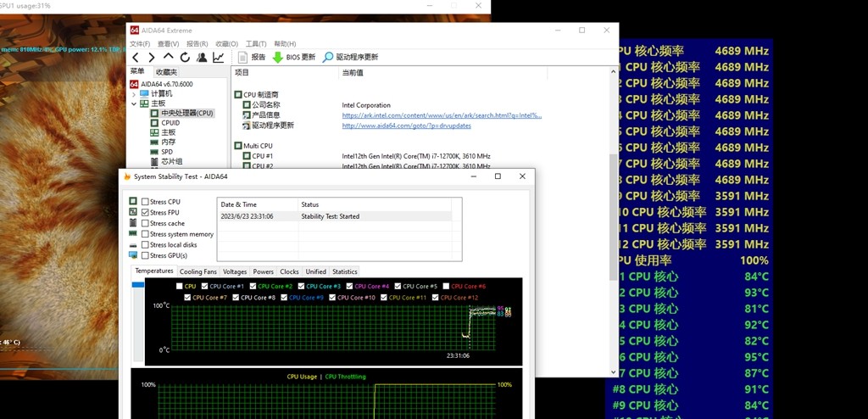Viewport: 868px width, 419px height.
Task: Toggle the CPU Core #6 graph checkbox
Action: 444,287
